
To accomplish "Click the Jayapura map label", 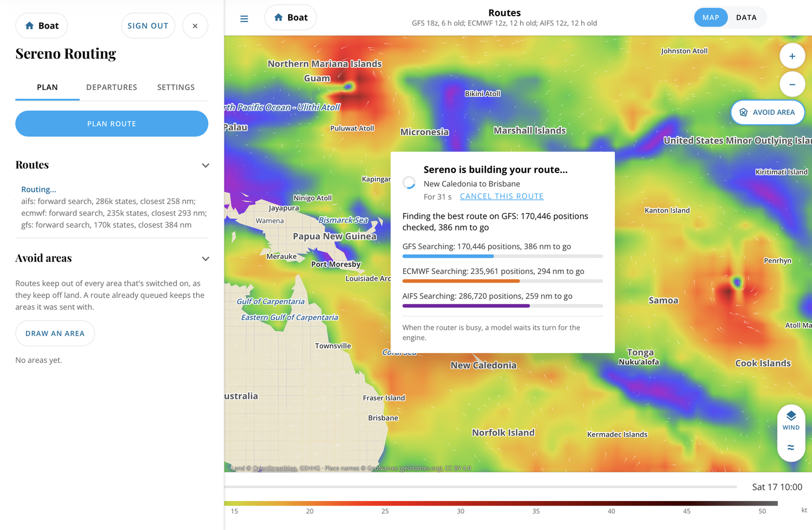I will 284,208.
